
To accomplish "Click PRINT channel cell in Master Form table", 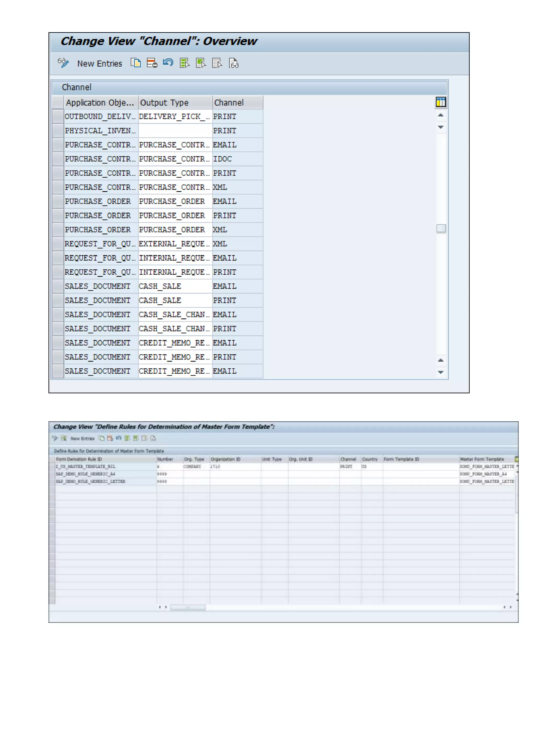I will click(x=350, y=466).
